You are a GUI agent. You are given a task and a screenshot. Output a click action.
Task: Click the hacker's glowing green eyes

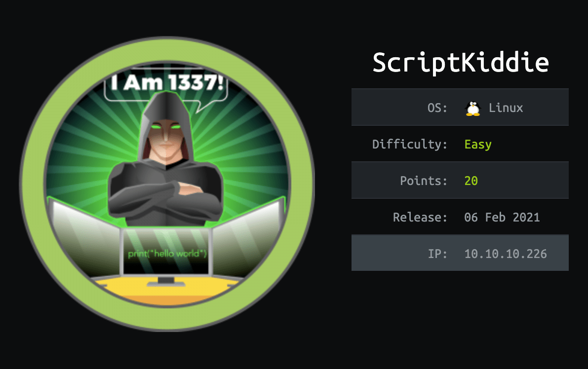[x=166, y=126]
